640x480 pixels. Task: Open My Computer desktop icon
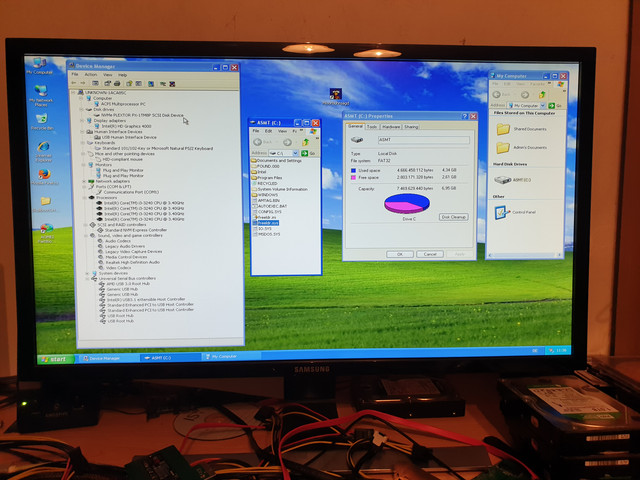click(x=40, y=66)
